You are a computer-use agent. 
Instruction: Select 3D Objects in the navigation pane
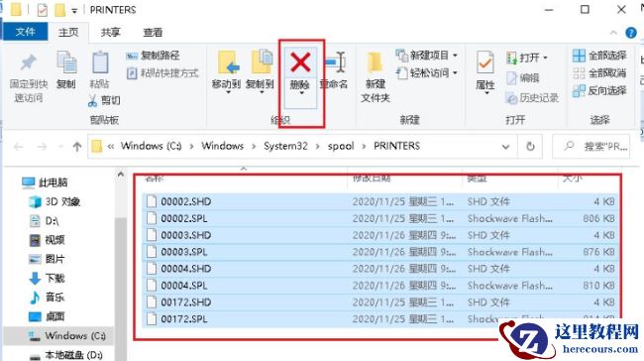pos(54,202)
